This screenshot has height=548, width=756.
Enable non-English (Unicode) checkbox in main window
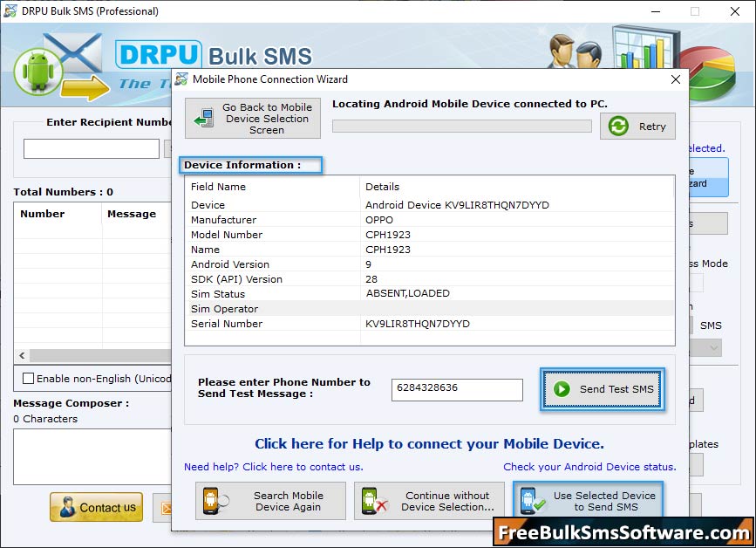coord(29,378)
